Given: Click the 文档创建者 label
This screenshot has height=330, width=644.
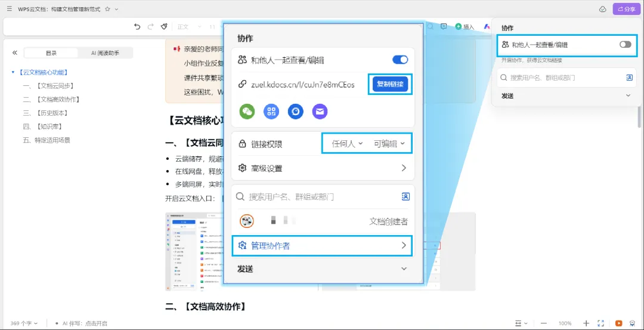Looking at the screenshot, I should (x=389, y=221).
